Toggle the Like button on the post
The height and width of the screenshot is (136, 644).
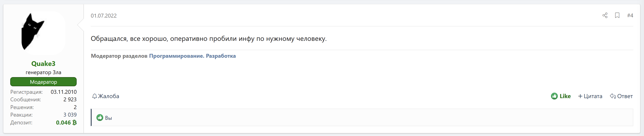tap(561, 96)
